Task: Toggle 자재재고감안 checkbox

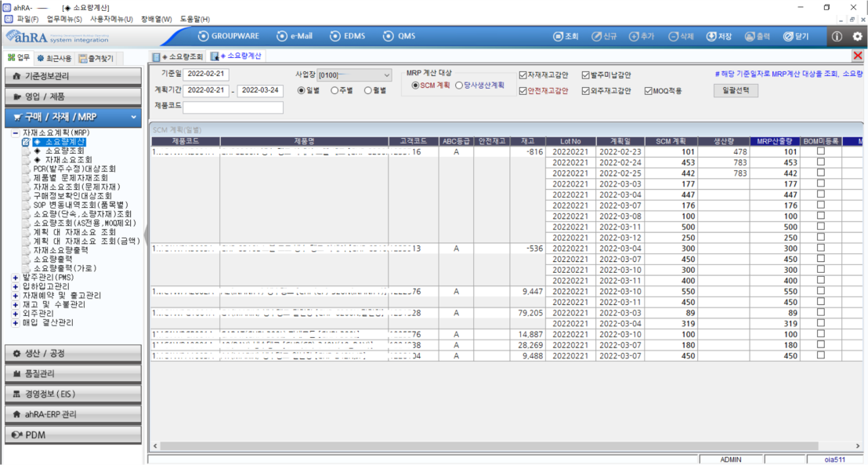Action: [x=523, y=74]
